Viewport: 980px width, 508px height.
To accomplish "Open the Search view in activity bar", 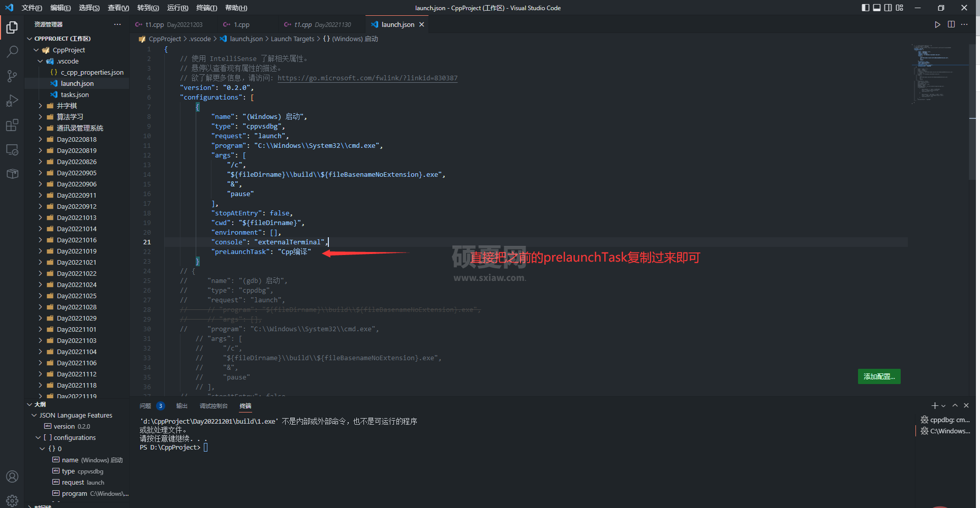I will pyautogui.click(x=12, y=52).
